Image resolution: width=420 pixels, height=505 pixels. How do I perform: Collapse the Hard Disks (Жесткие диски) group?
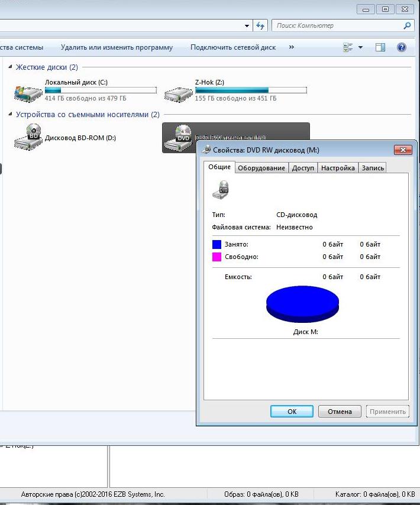[10, 67]
